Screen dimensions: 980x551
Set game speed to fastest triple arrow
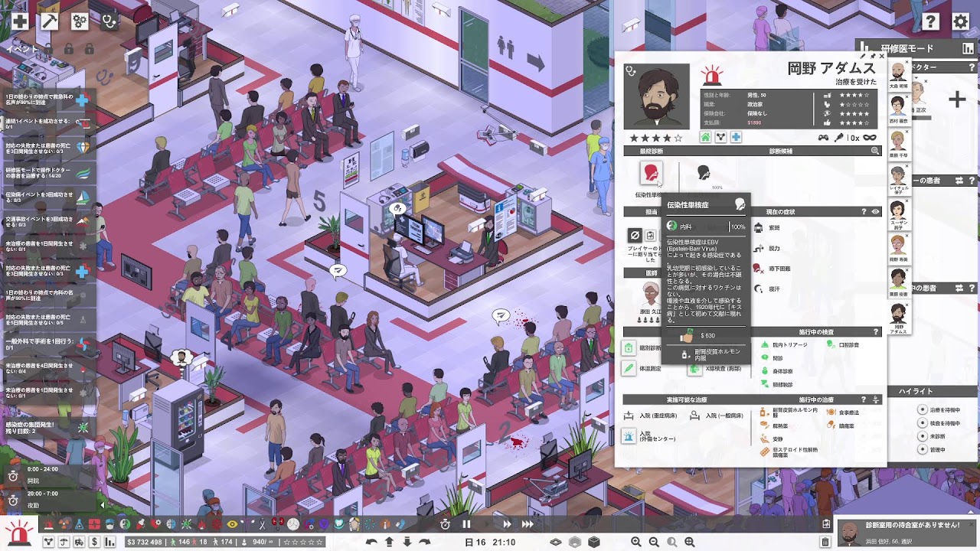tap(528, 524)
